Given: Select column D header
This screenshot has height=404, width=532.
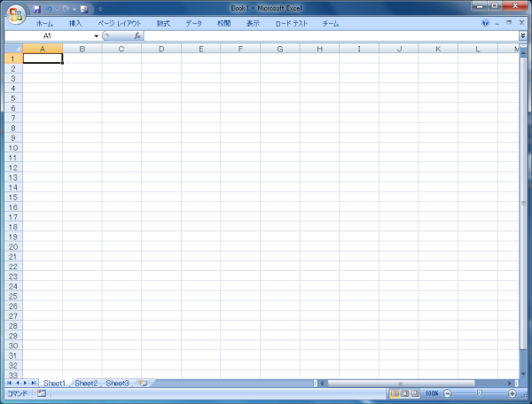Looking at the screenshot, I should pos(161,49).
